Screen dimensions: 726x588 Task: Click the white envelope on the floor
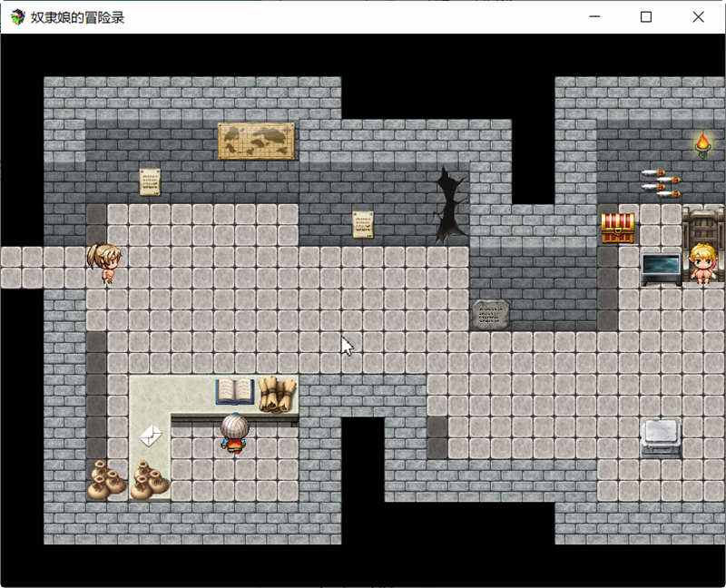pos(152,433)
